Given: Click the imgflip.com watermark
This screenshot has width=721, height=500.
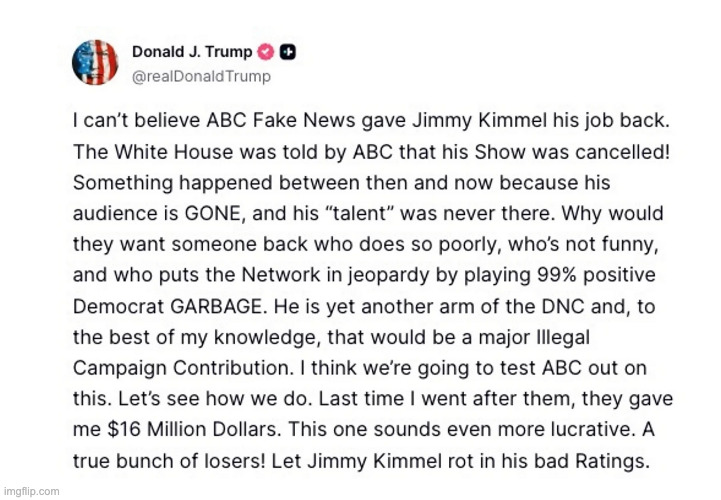Looking at the screenshot, I should coord(30,491).
